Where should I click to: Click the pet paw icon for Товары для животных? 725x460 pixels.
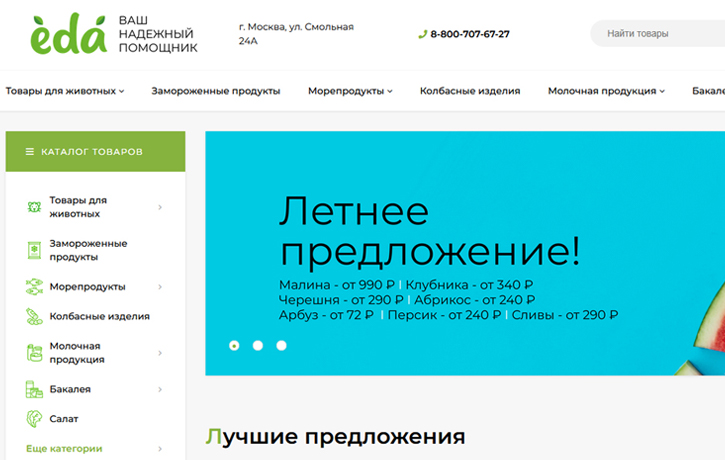[x=34, y=207]
